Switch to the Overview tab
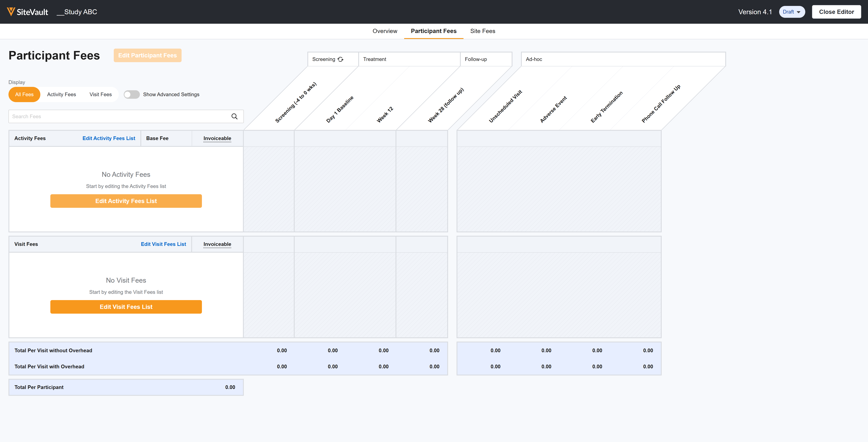Viewport: 868px width, 442px height. tap(385, 31)
